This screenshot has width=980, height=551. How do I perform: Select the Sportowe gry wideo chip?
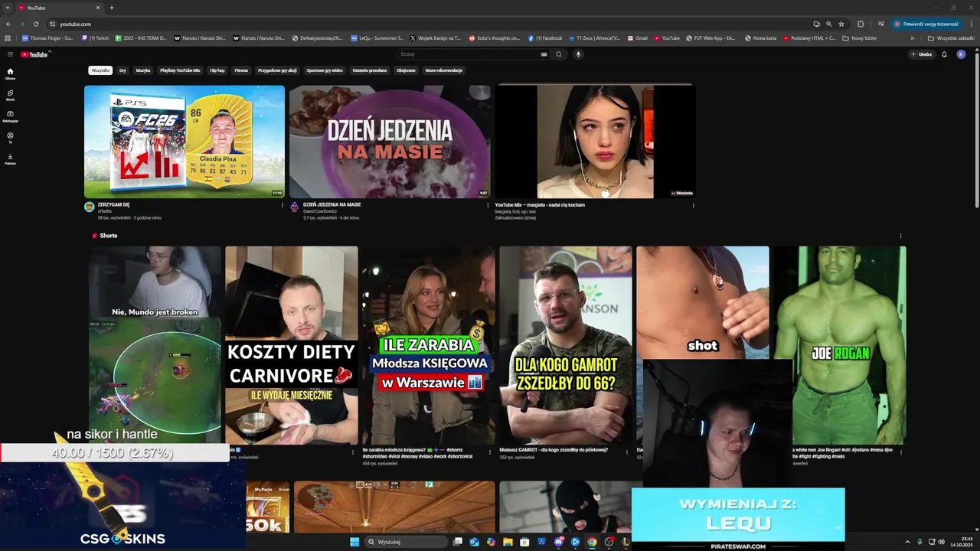click(325, 70)
